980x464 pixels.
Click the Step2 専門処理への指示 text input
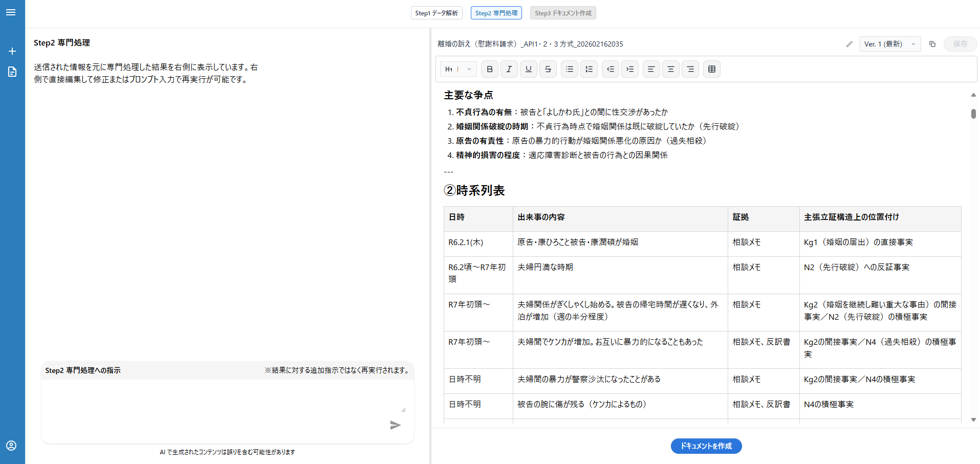pos(224,396)
